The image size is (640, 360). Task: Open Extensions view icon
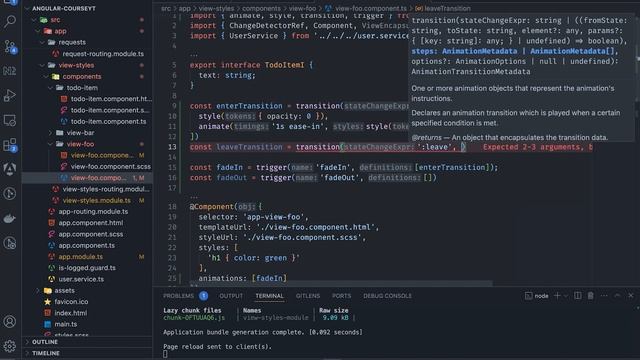pos(10,145)
